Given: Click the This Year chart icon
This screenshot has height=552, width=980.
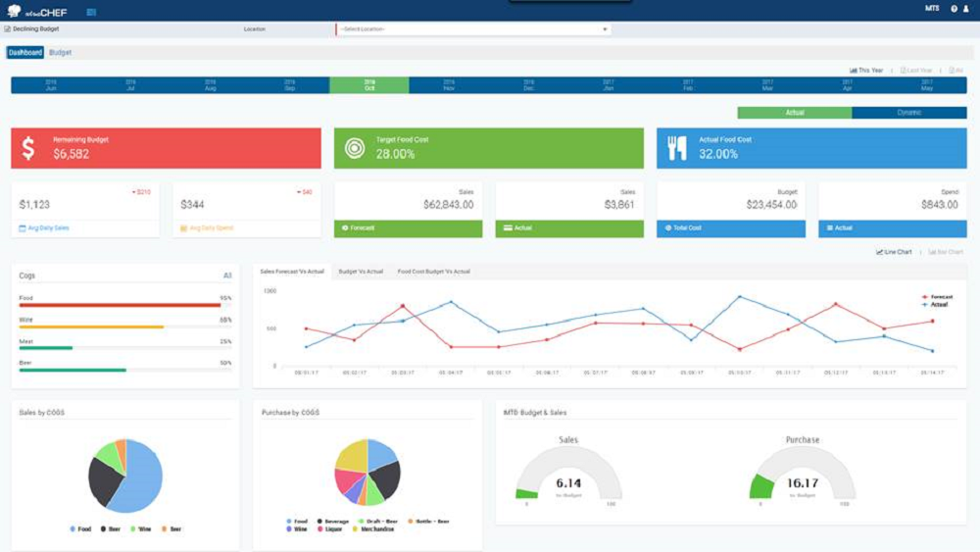Looking at the screenshot, I should coord(854,71).
